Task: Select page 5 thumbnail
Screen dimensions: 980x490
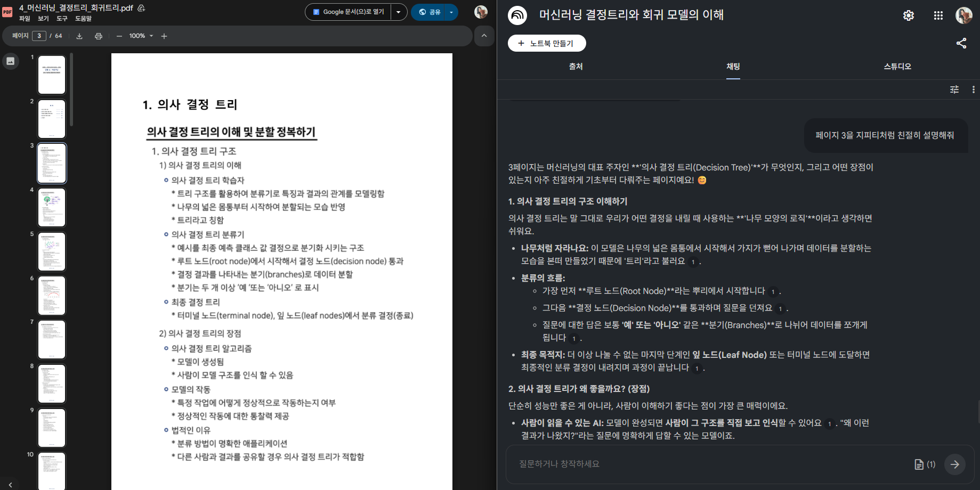Action: coord(52,251)
